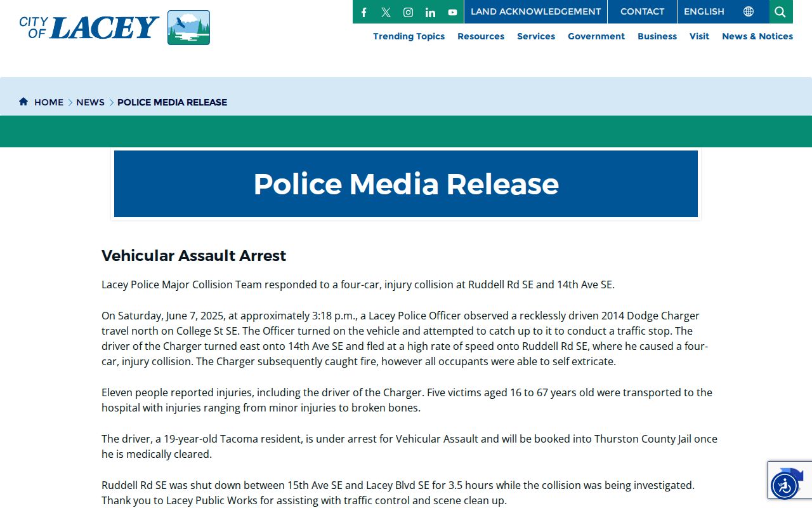Open the accessibility options widget

[785, 486]
